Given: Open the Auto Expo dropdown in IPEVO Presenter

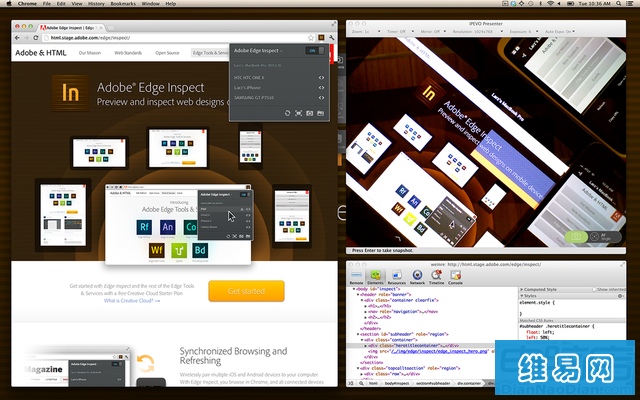Looking at the screenshot, I should tap(560, 31).
